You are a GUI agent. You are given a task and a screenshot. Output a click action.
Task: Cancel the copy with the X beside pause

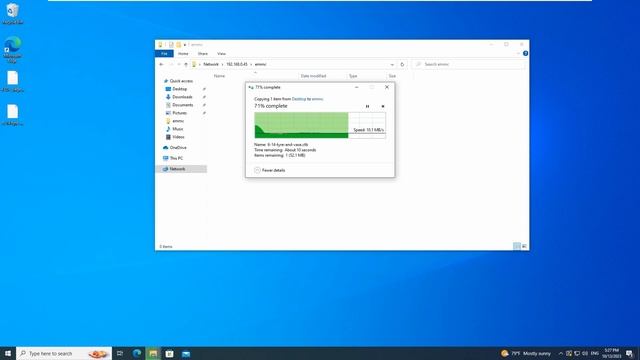(383, 106)
